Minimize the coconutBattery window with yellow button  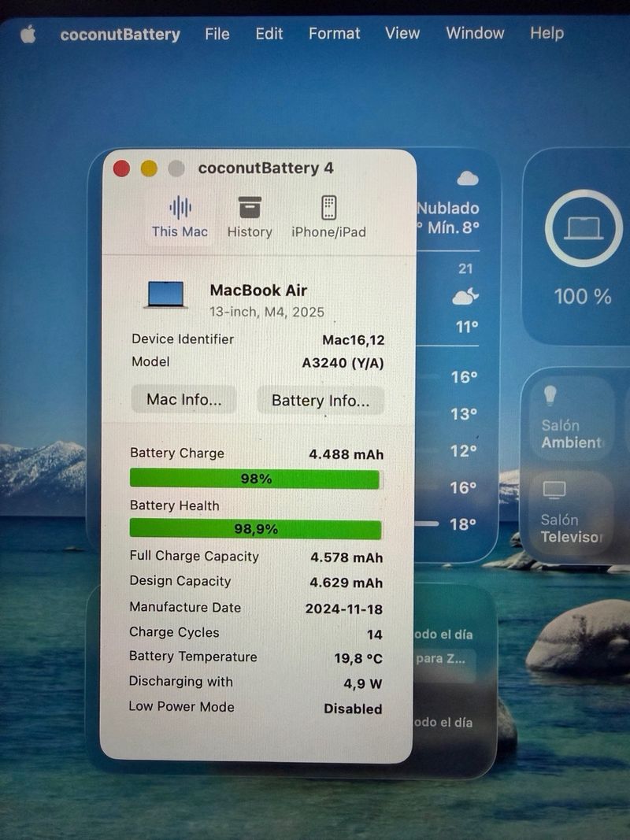(x=149, y=168)
